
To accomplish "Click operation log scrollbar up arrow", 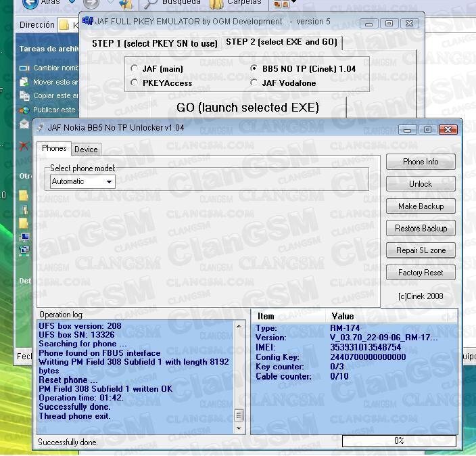I will [x=239, y=326].
